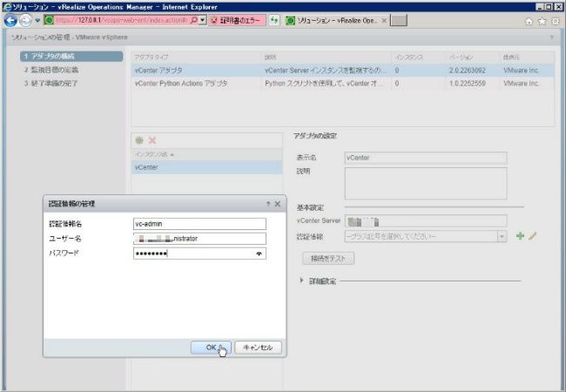Click the browser home icon
Screen dimensions: 566x392
pos(529,22)
